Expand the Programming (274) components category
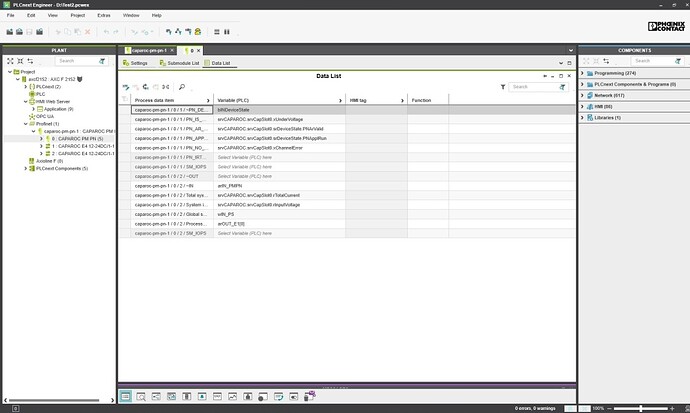The height and width of the screenshot is (413, 690). (582, 73)
